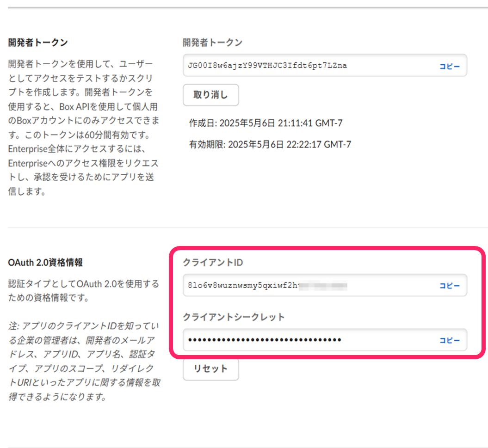Select the クライアントID input field
The width and height of the screenshot is (488, 448).
coord(325,285)
